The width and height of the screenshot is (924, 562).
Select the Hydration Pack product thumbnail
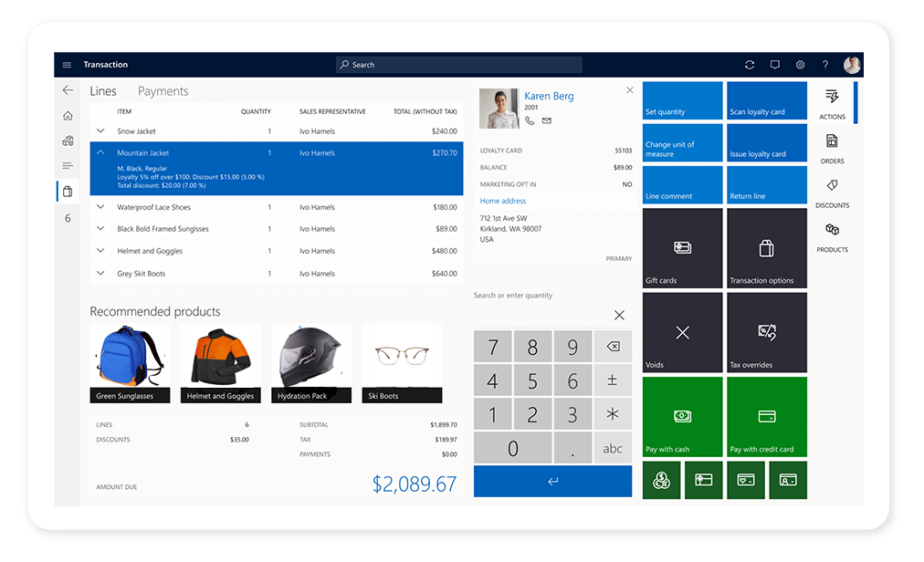[x=311, y=363]
